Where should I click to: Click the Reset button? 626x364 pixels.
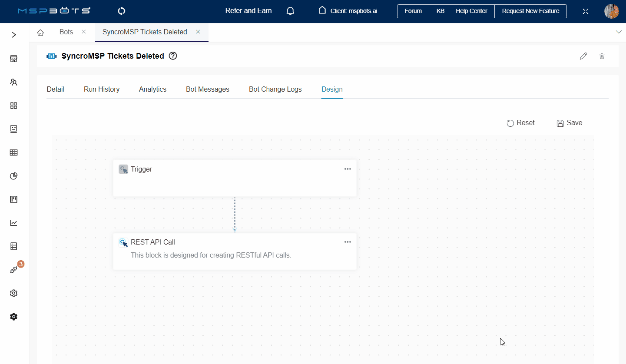coord(520,123)
